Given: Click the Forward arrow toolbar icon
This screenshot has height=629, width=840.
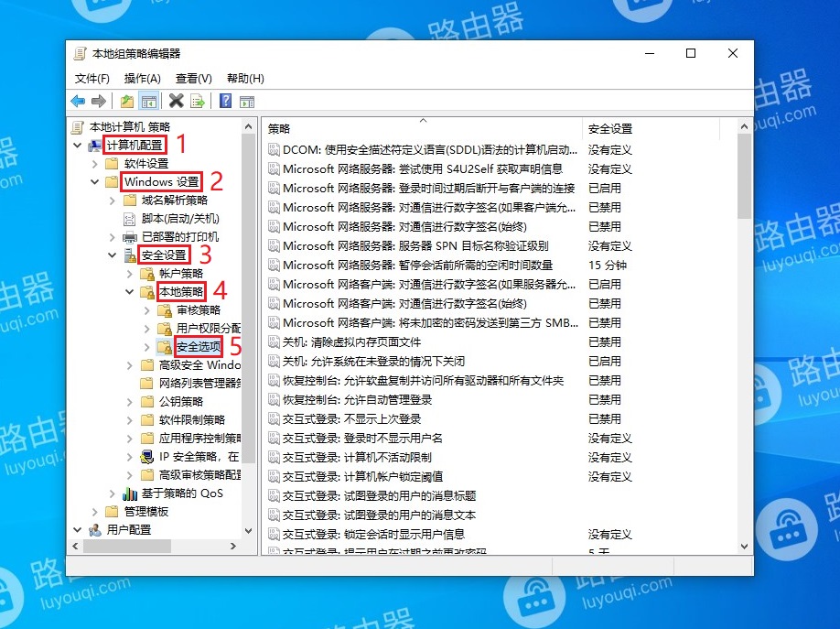Looking at the screenshot, I should [x=99, y=101].
